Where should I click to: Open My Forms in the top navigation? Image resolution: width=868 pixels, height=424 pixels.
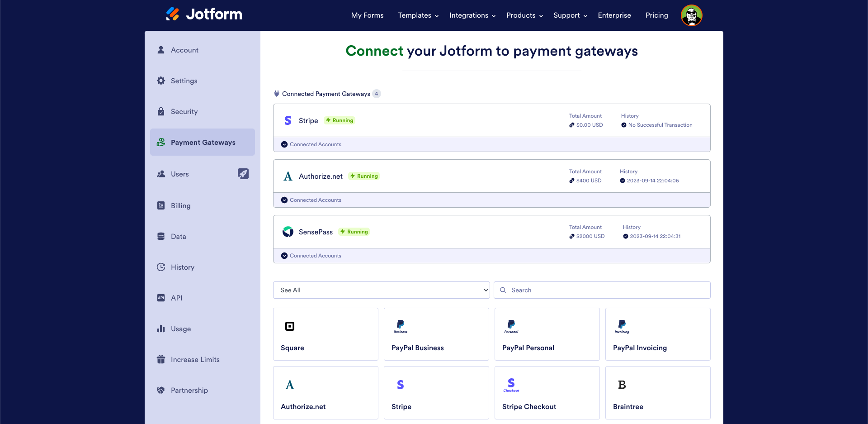367,15
